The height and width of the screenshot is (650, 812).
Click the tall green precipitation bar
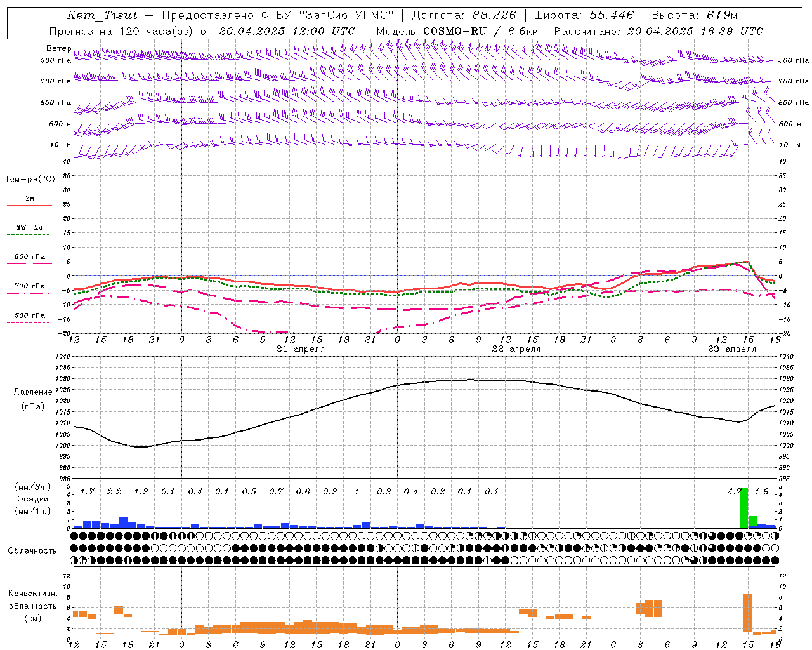coord(743,508)
